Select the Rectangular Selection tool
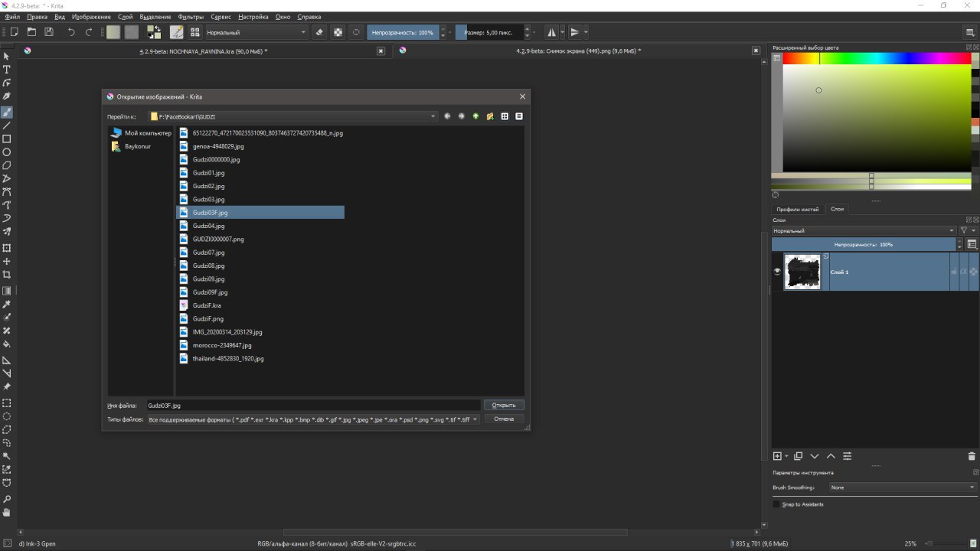 (x=7, y=403)
